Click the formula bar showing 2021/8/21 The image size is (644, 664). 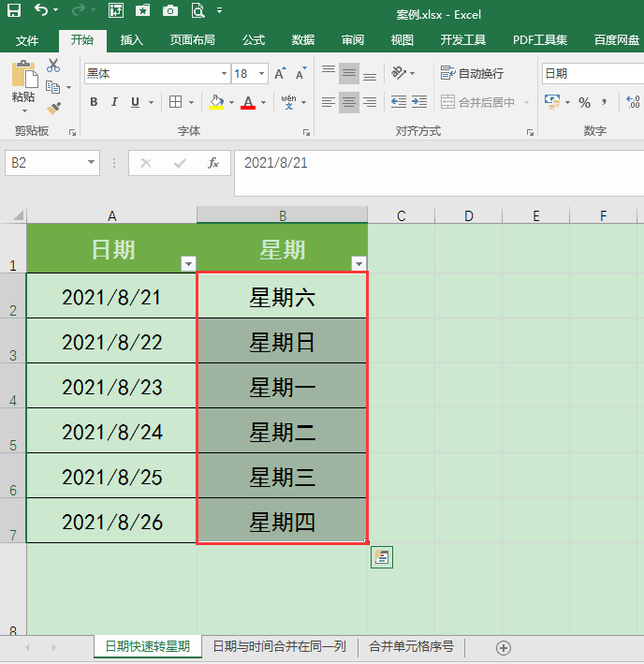439,173
